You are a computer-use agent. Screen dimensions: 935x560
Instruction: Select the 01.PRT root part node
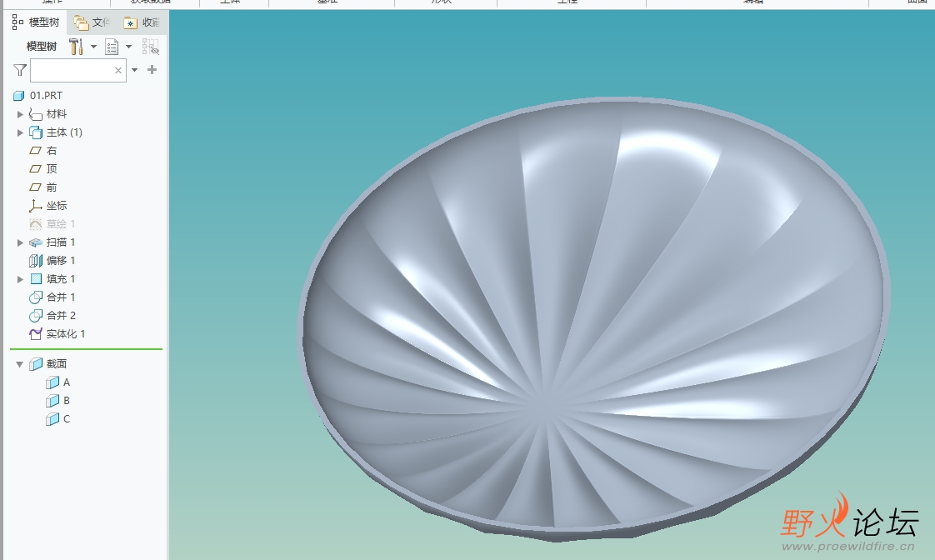(x=47, y=96)
